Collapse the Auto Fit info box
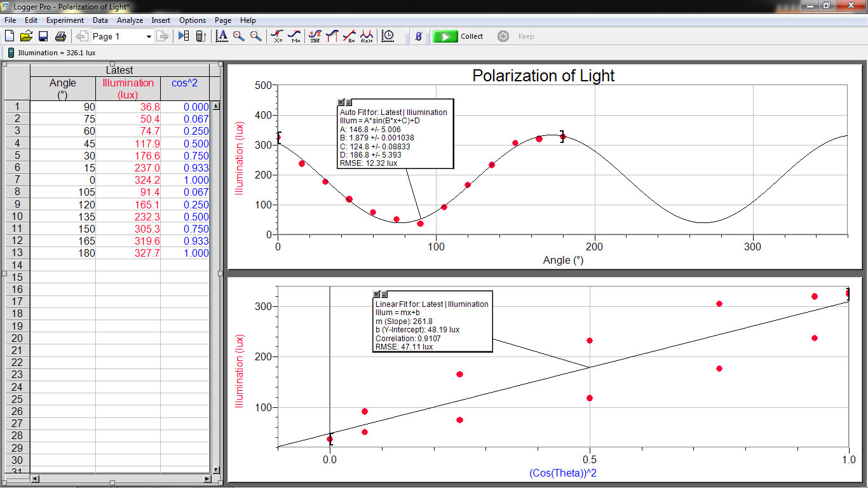868x488 pixels. pyautogui.click(x=348, y=102)
